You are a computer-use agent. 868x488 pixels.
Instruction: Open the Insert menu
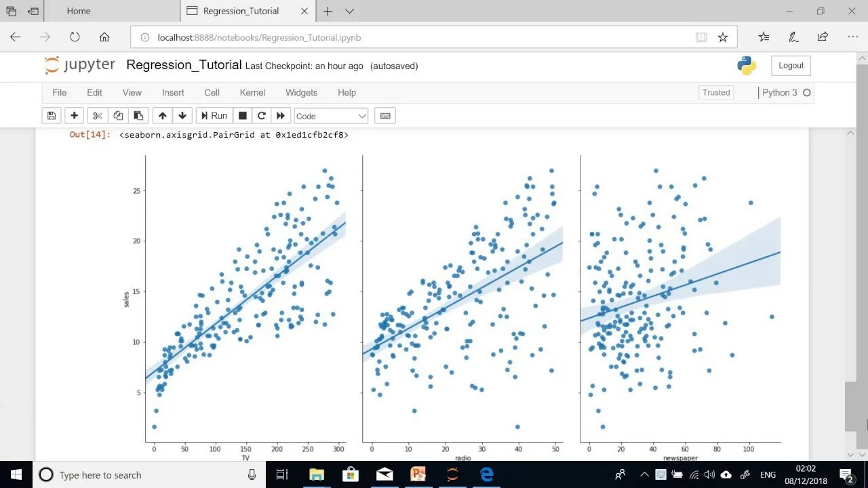(173, 92)
